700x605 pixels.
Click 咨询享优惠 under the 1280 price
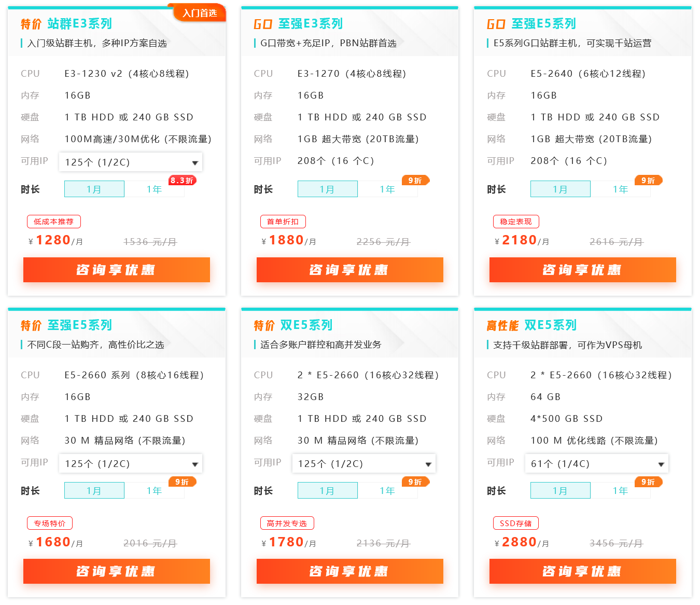coord(117,270)
